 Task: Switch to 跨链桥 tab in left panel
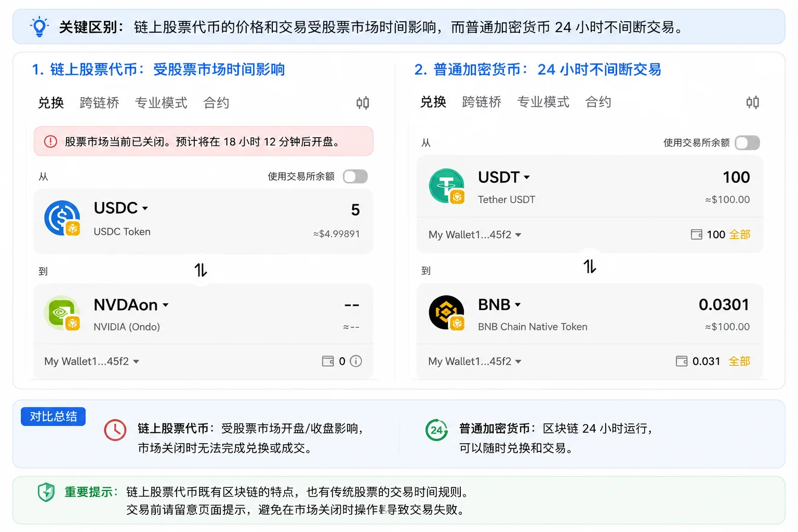[99, 103]
